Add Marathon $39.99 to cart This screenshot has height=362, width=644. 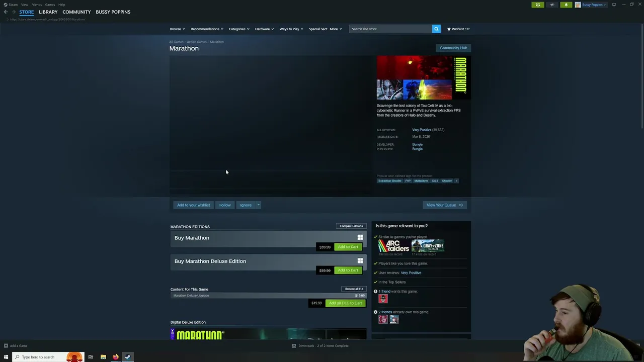pos(348,247)
